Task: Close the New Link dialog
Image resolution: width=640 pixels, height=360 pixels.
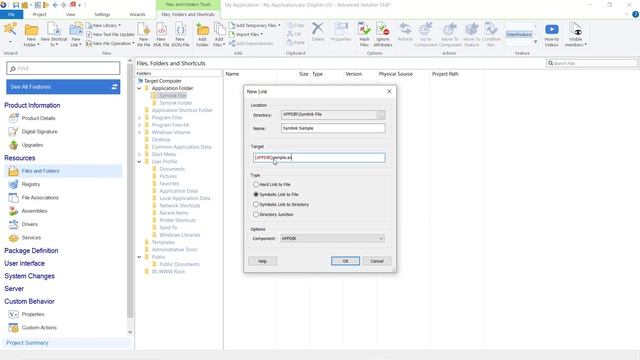Action: [x=389, y=91]
